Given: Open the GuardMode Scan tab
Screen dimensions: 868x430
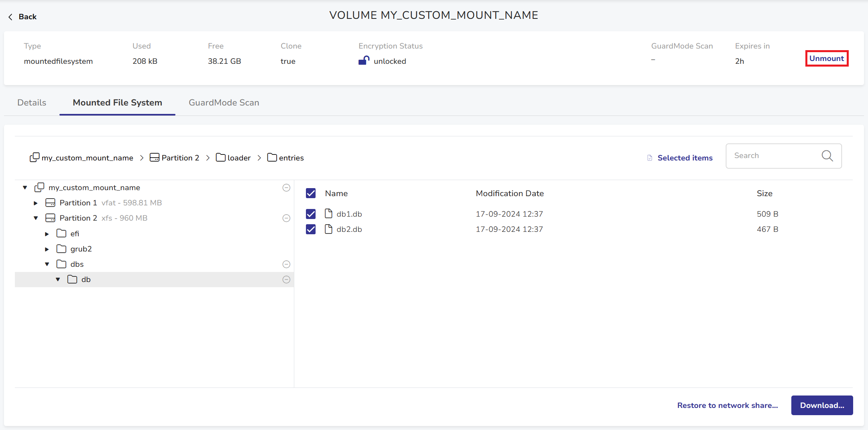Looking at the screenshot, I should click(x=224, y=103).
